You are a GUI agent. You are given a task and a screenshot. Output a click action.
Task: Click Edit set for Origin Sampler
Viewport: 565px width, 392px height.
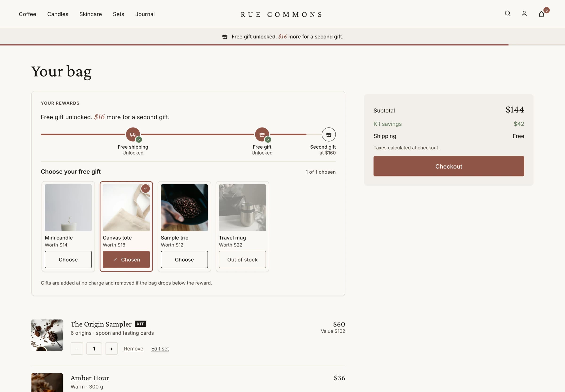point(160,348)
